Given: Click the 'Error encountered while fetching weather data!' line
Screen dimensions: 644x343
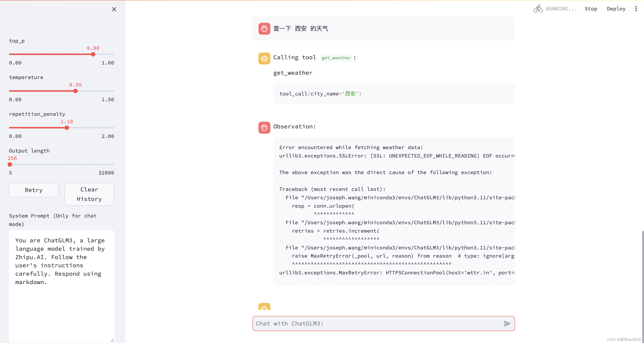Looking at the screenshot, I should 351,147.
